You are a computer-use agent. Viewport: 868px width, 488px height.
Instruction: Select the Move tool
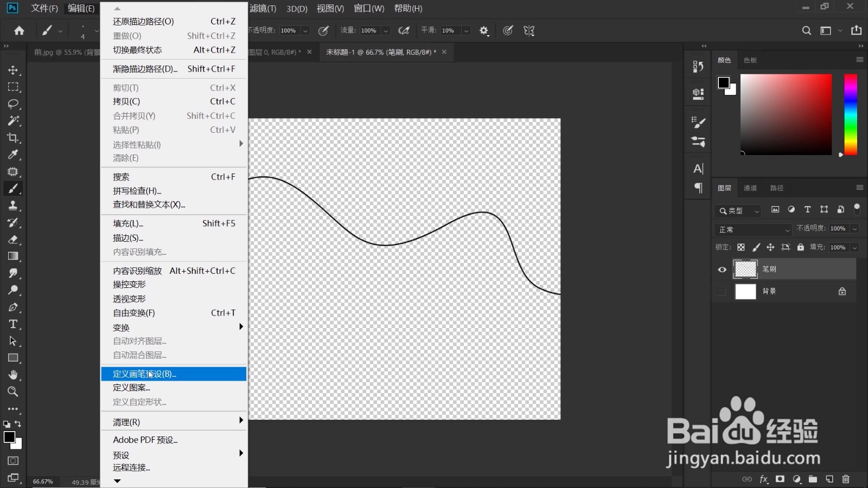tap(13, 70)
